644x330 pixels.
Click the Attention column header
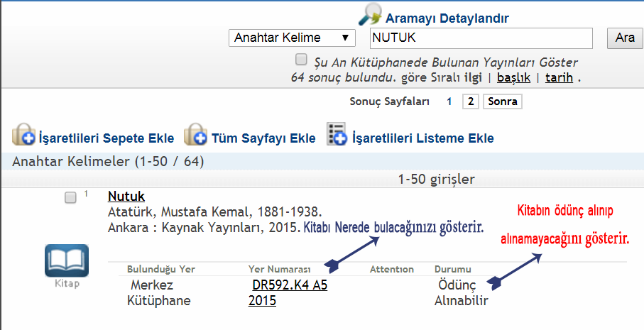point(392,270)
